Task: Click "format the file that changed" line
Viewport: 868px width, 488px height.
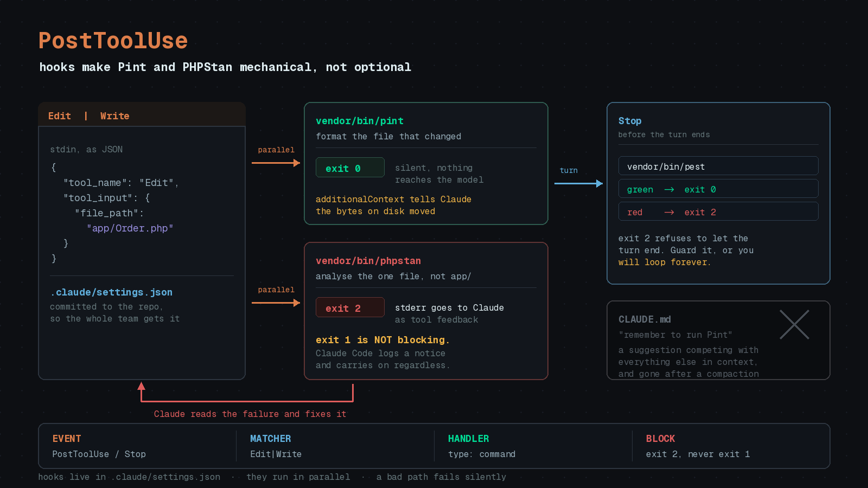Action: pos(388,137)
